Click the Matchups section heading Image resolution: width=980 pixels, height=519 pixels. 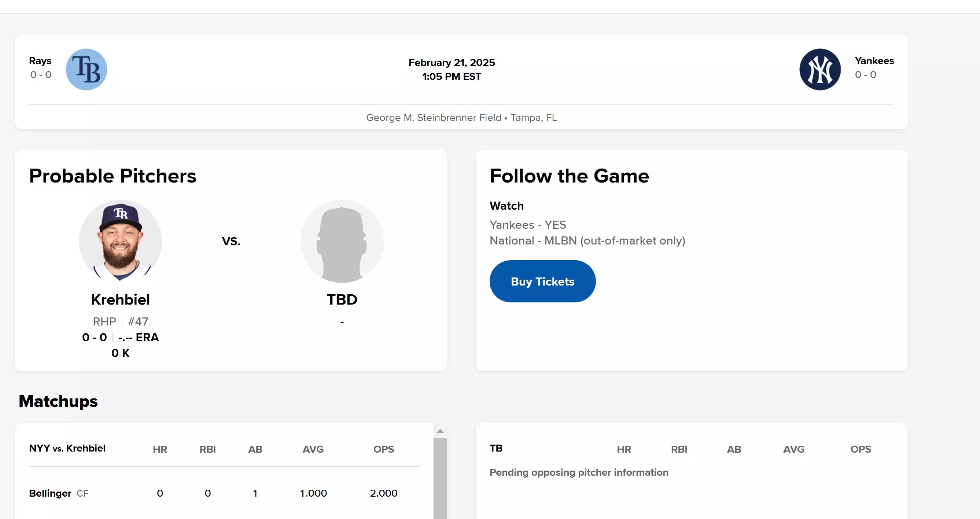coord(58,401)
